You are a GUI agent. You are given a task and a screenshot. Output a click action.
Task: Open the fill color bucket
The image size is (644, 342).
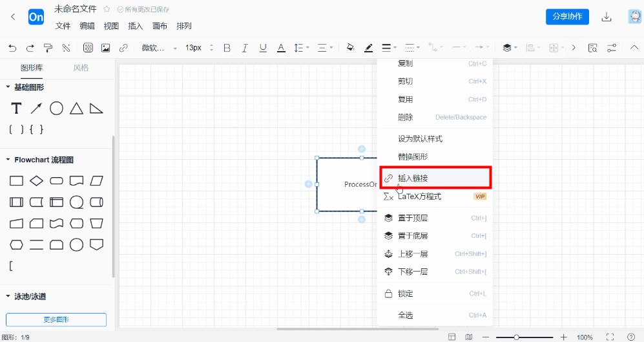[350, 48]
